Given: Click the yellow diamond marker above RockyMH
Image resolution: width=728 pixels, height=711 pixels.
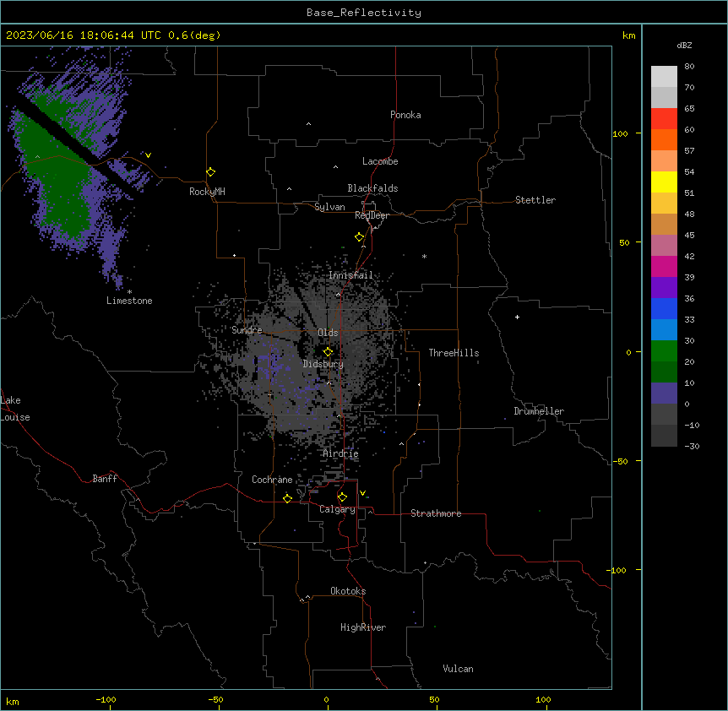Looking at the screenshot, I should pyautogui.click(x=211, y=172).
